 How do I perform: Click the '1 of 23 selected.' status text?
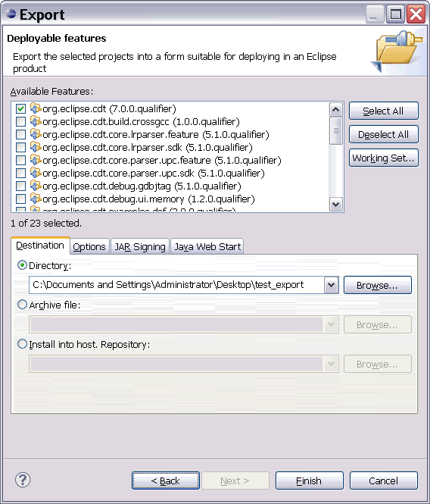[46, 223]
